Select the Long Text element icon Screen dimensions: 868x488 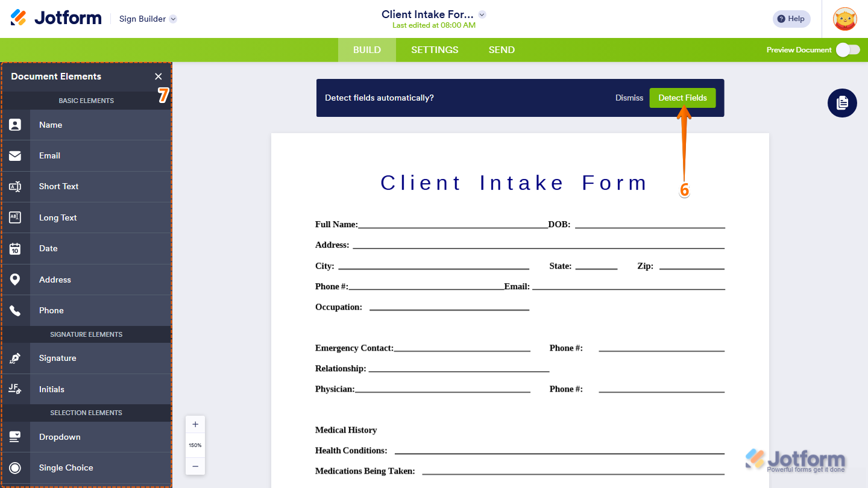tap(15, 217)
